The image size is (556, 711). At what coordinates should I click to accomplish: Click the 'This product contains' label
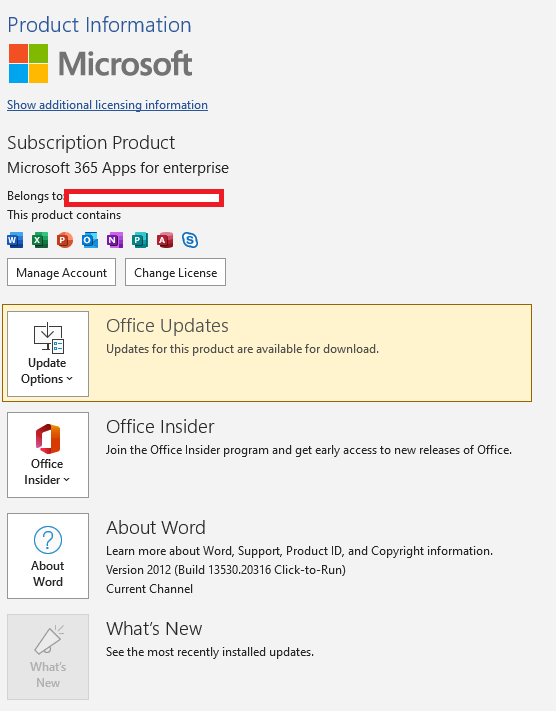(x=64, y=215)
